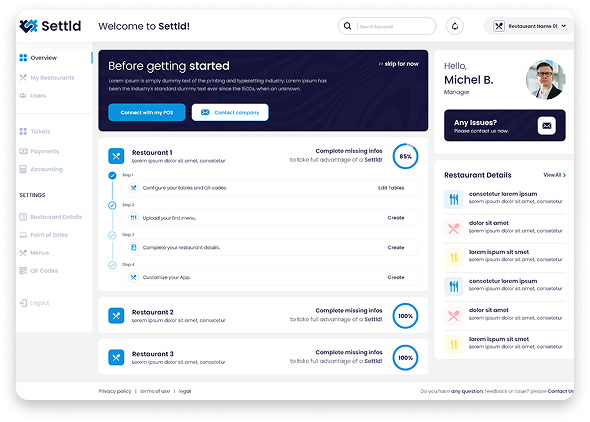Click first blue consetetur lorem ipsum icon
This screenshot has width=590, height=422.
tap(454, 199)
